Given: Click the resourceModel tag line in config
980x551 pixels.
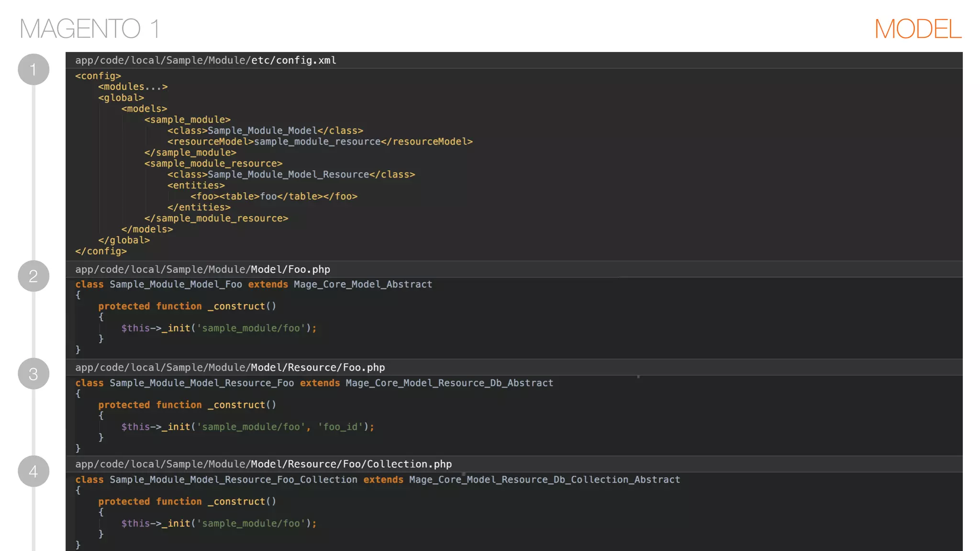Looking at the screenshot, I should pos(320,142).
